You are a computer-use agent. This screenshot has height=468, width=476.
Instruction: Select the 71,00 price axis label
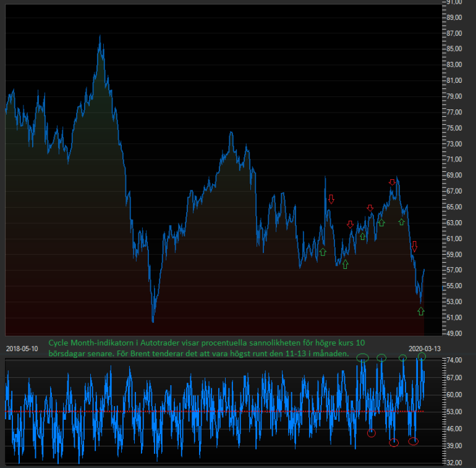(x=454, y=160)
